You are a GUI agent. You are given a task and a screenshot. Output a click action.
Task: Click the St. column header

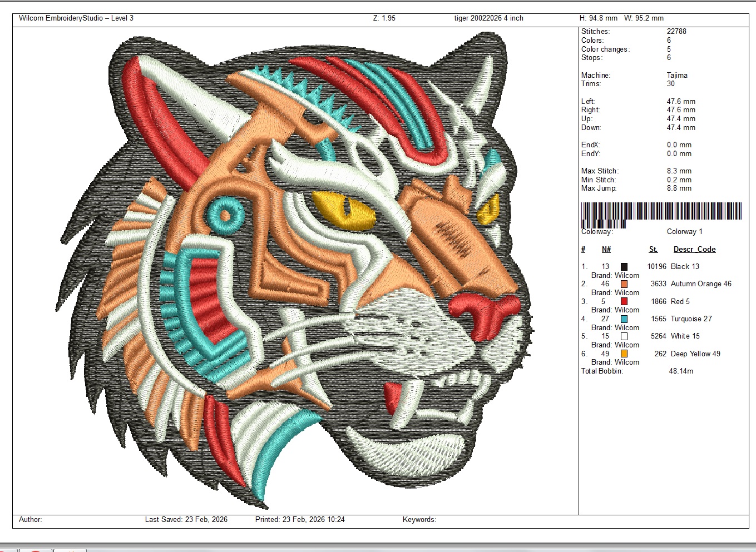pyautogui.click(x=653, y=250)
